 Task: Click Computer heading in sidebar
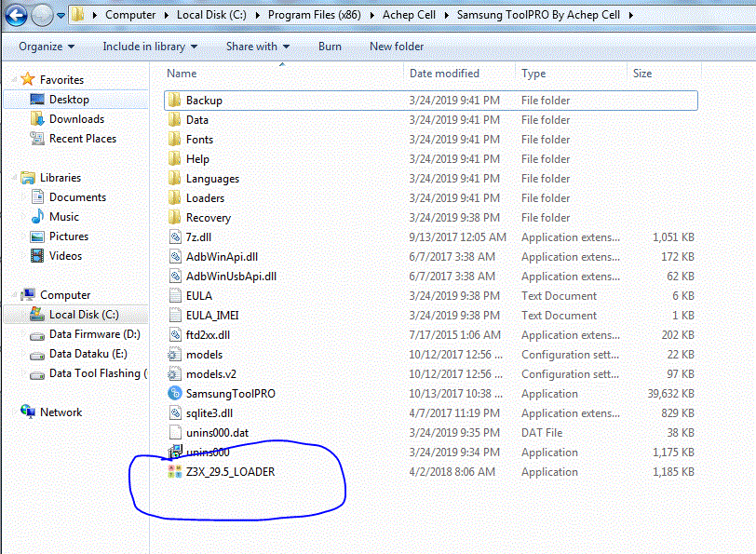pos(65,294)
